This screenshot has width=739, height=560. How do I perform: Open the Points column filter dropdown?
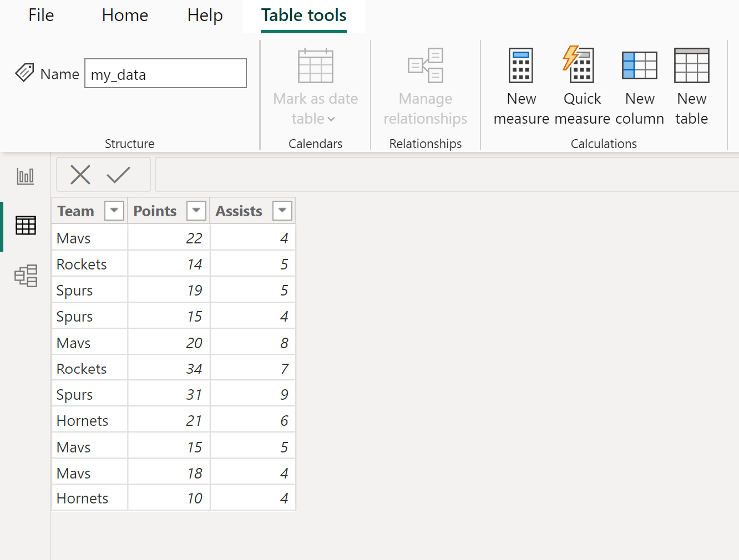click(196, 211)
